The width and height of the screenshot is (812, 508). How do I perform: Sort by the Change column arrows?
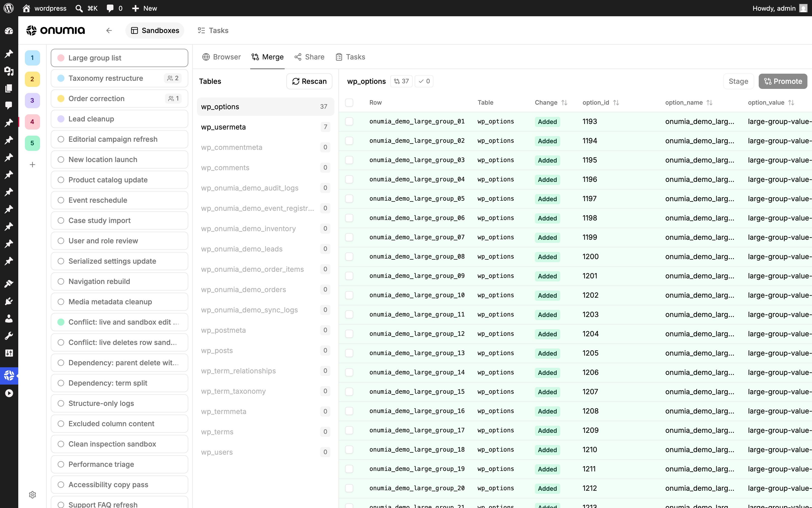tap(564, 102)
